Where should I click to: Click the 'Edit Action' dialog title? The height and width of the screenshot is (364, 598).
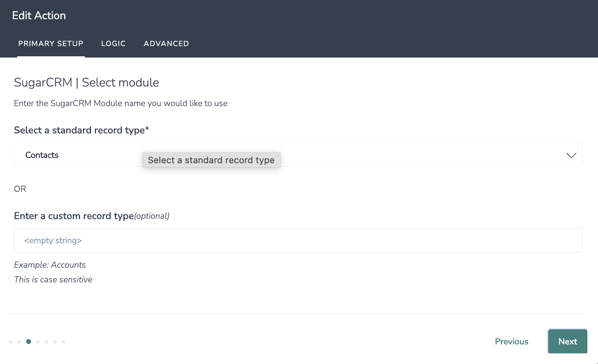coord(39,16)
